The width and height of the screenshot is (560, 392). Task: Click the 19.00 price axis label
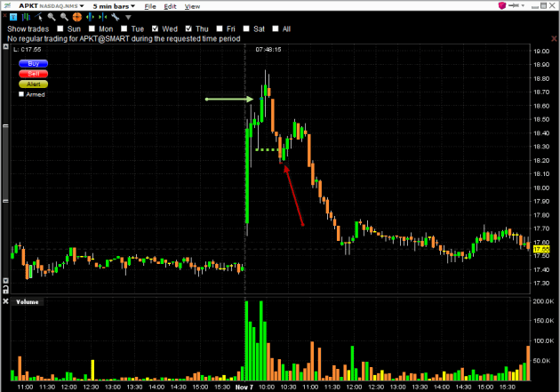tap(541, 52)
